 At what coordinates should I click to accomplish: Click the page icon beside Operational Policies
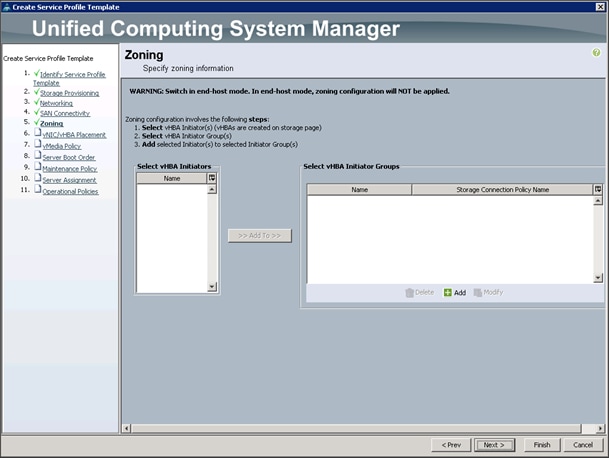click(x=38, y=189)
